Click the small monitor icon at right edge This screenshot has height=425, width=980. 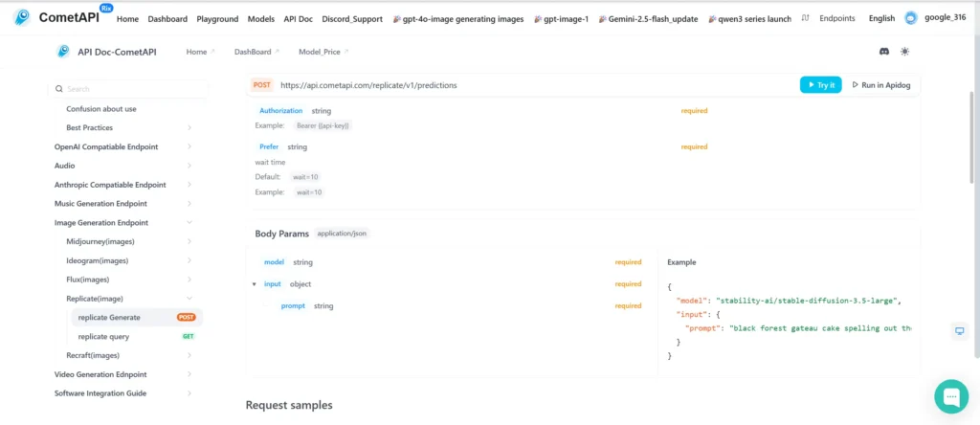pos(959,330)
